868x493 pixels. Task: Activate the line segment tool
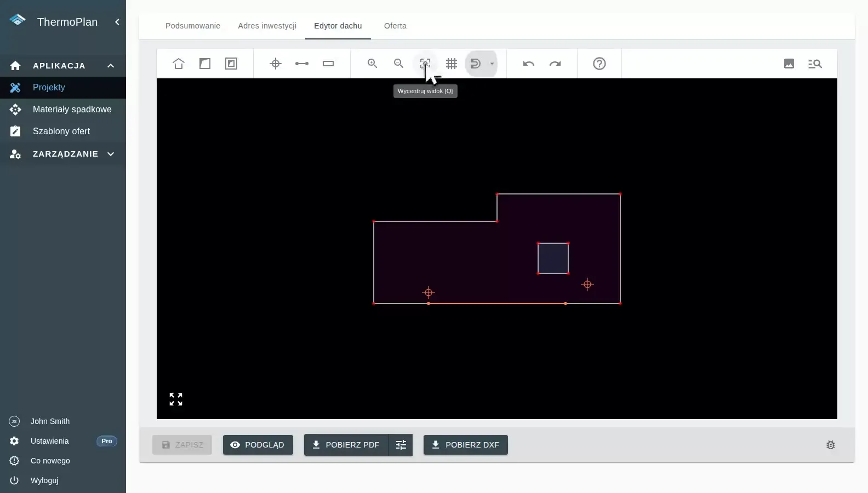coord(302,64)
